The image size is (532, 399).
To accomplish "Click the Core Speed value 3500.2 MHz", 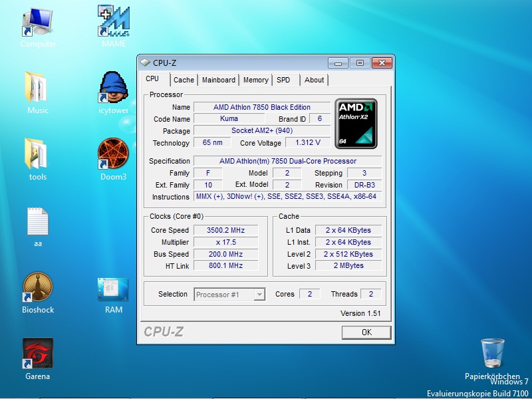I will tap(225, 230).
